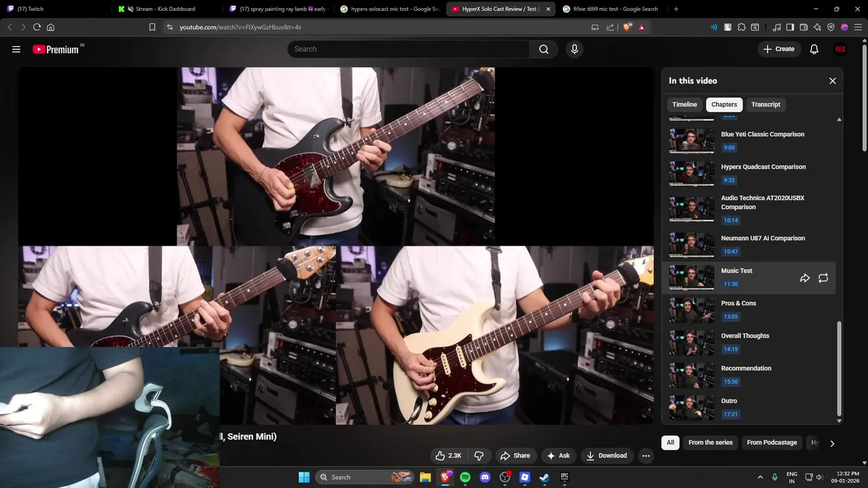Image resolution: width=868 pixels, height=488 pixels.
Task: Click the 15:50 Recommendation timestamp
Action: 730,382
